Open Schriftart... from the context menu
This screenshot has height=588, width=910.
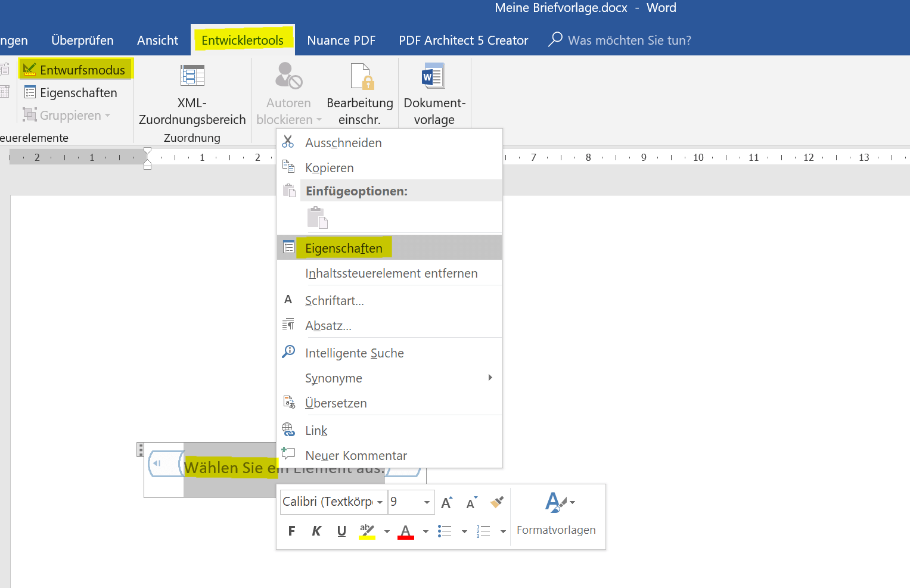click(390, 300)
